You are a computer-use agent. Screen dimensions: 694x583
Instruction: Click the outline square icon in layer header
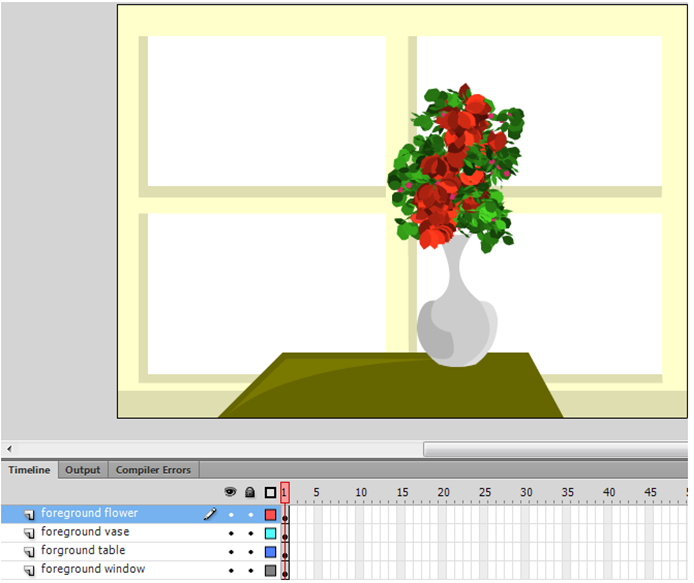point(270,492)
